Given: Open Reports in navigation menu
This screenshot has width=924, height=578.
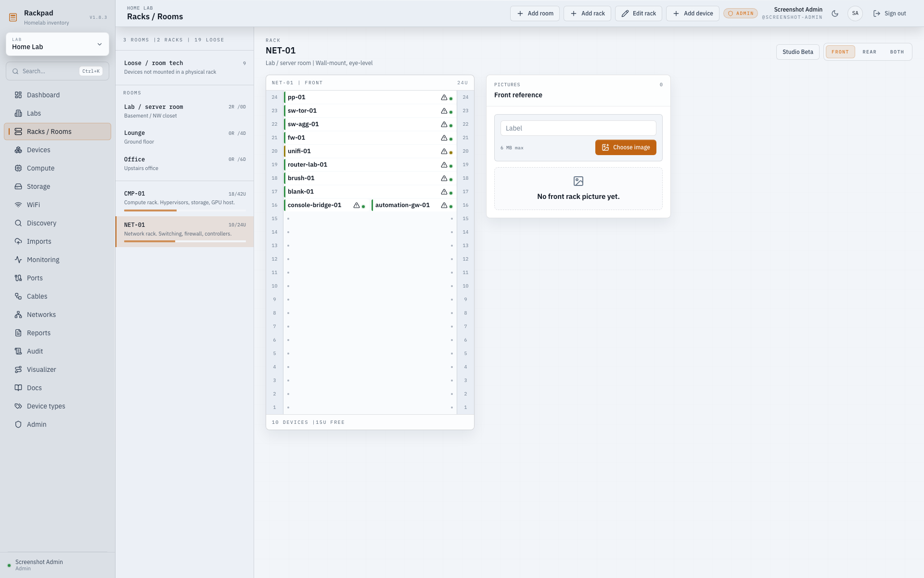Looking at the screenshot, I should click(57, 333).
